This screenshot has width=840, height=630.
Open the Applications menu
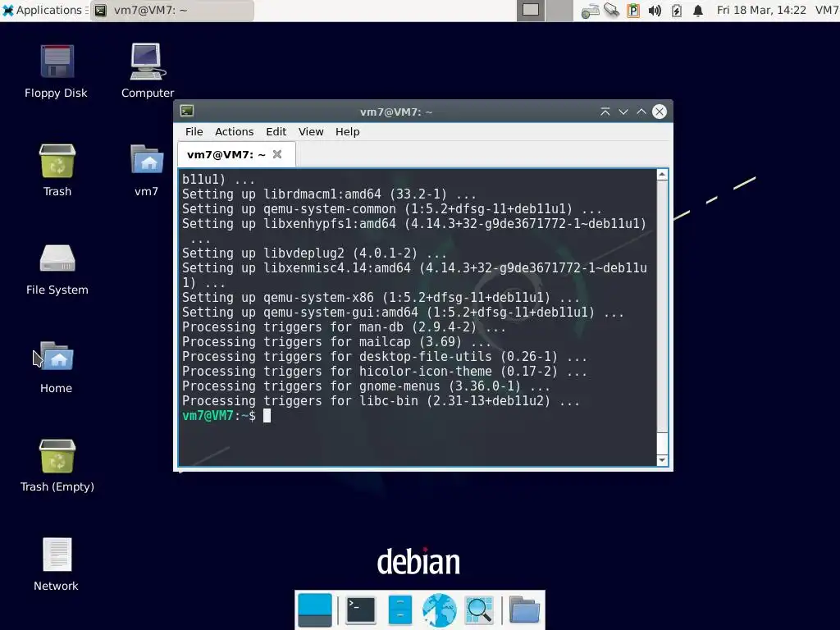[43, 10]
